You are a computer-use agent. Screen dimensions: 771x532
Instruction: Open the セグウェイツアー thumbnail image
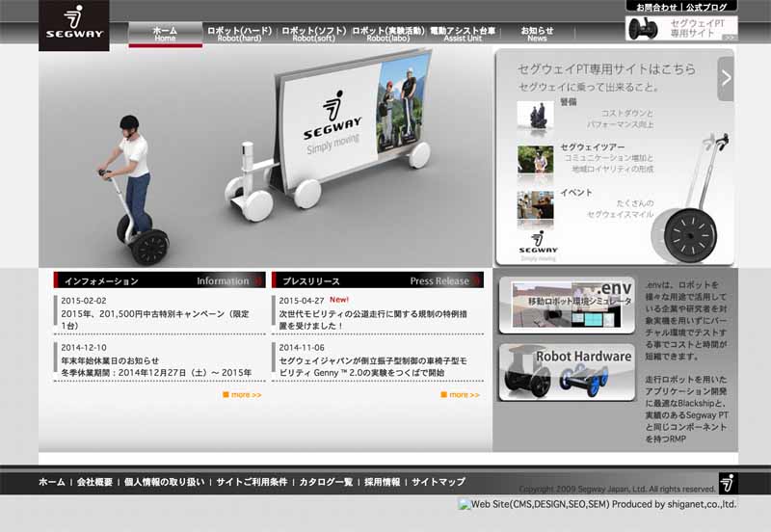[535, 159]
